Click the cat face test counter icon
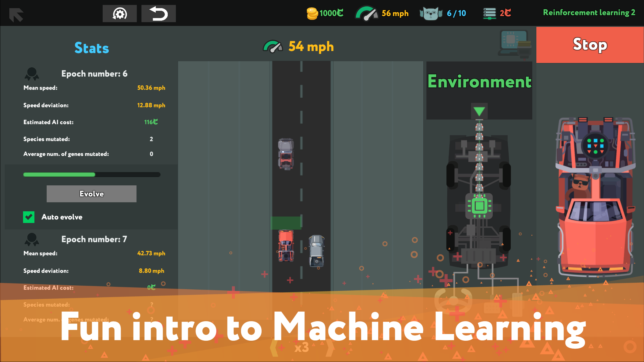Image resolution: width=644 pixels, height=362 pixels. pos(431,13)
